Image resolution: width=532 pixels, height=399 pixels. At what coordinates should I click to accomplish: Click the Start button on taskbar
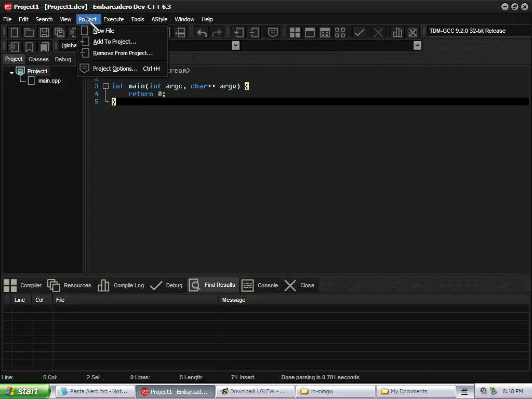(x=25, y=392)
